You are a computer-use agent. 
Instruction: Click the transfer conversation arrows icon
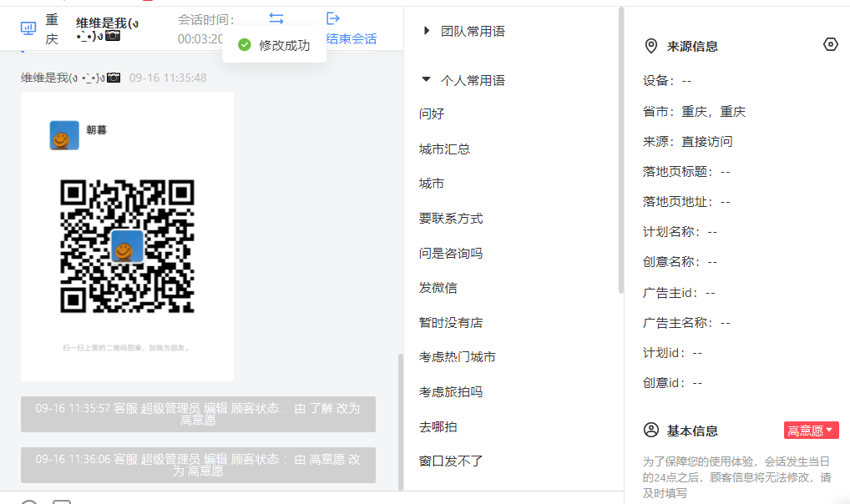pyautogui.click(x=276, y=18)
